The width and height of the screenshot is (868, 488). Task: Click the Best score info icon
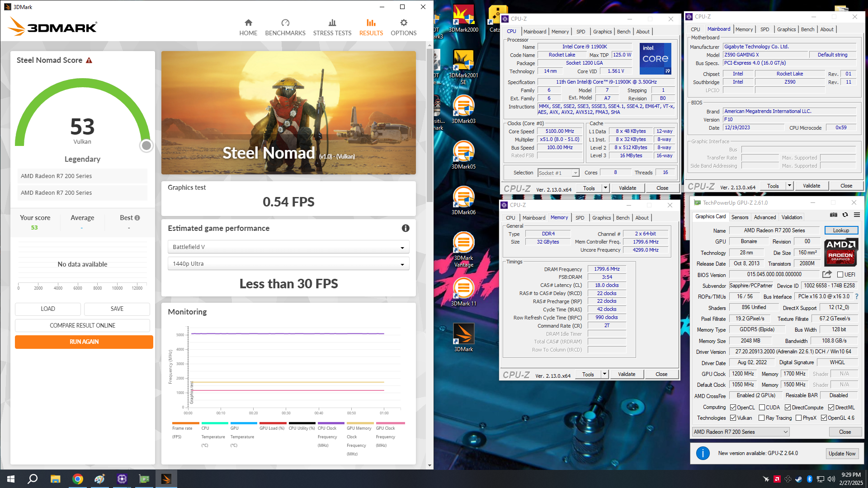coord(137,218)
